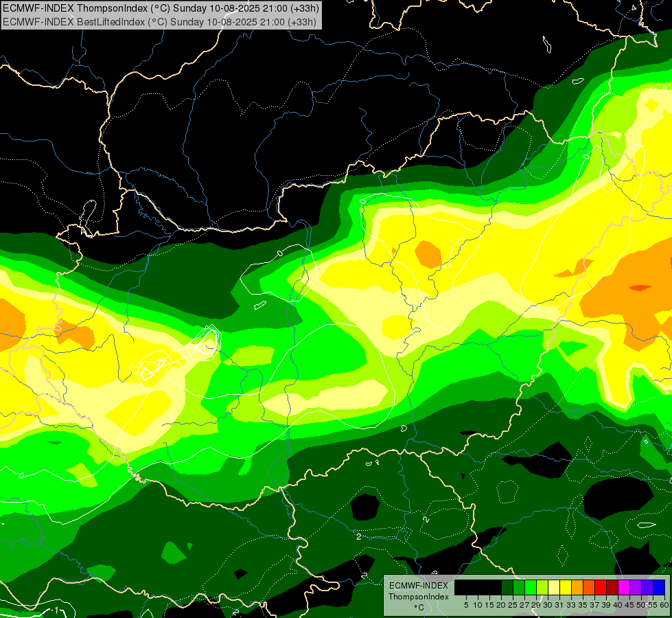Click the BestLiftedIndex title line at top

[x=159, y=22]
